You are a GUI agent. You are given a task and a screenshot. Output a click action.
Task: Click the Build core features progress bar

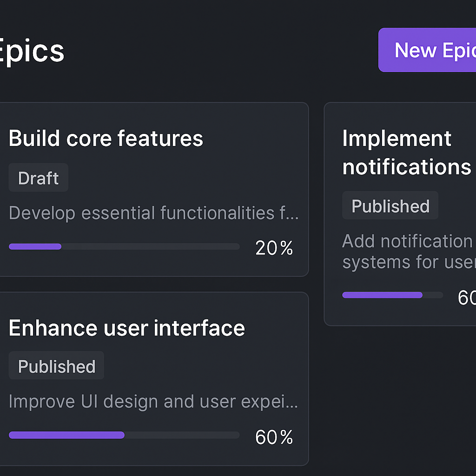tap(124, 246)
